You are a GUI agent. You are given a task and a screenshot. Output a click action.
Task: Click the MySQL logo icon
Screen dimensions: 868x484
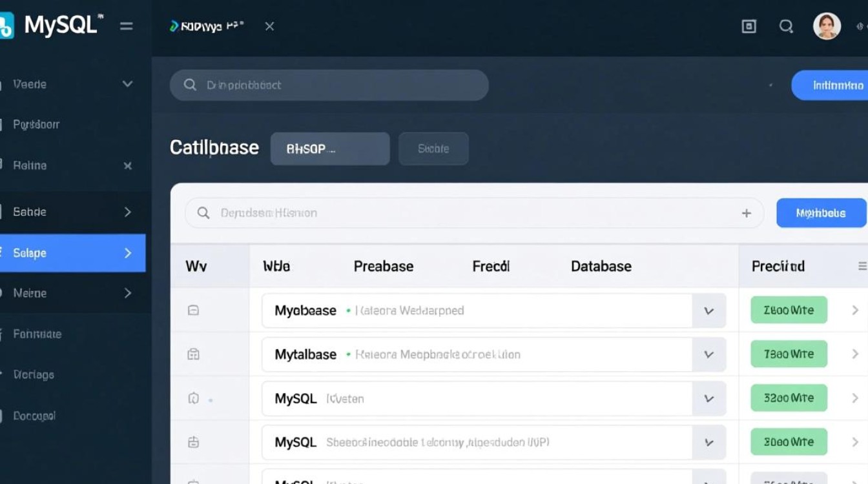click(x=9, y=25)
